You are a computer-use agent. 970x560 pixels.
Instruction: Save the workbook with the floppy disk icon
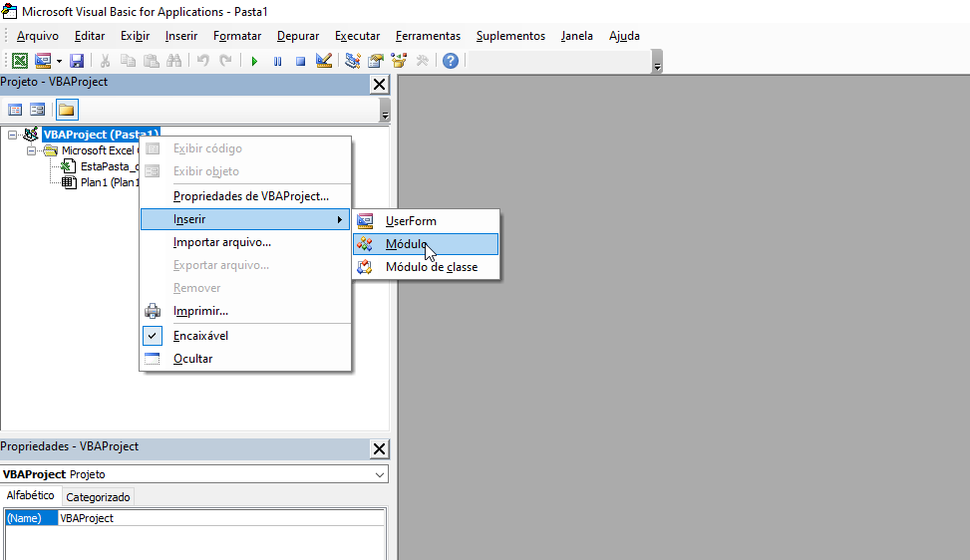pos(77,61)
